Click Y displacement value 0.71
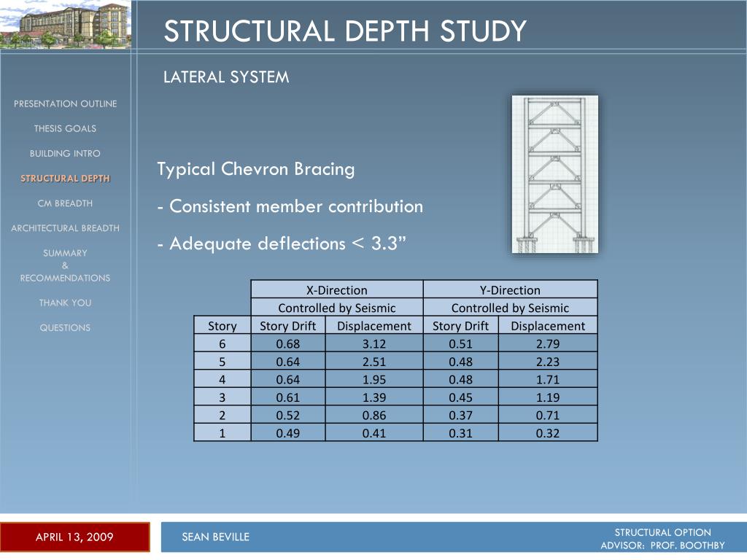 click(x=548, y=415)
